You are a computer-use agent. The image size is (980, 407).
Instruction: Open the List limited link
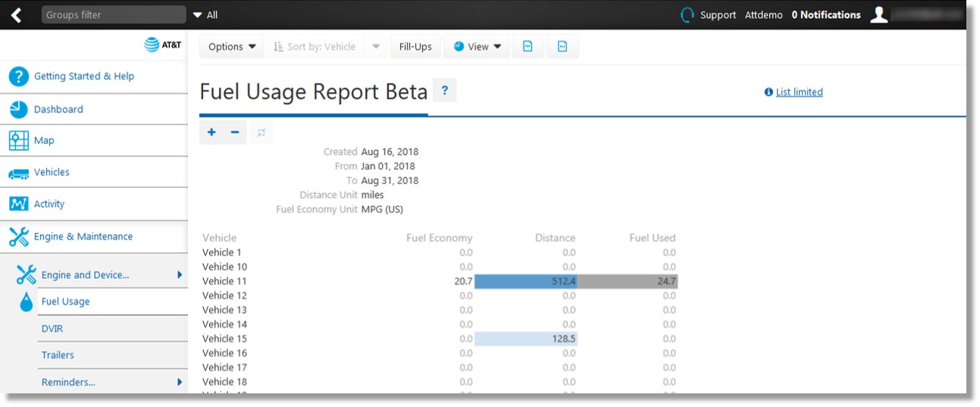tap(799, 92)
